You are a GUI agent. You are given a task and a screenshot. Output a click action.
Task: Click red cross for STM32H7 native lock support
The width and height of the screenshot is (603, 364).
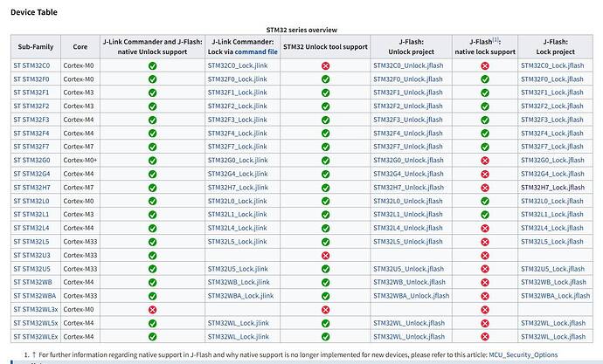tap(485, 188)
